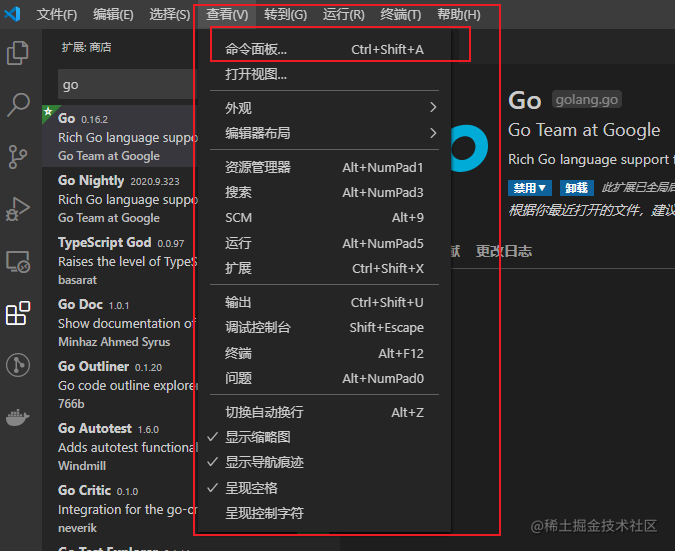Select Go Nightly extension in list
The image size is (675, 551).
pyautogui.click(x=120, y=198)
